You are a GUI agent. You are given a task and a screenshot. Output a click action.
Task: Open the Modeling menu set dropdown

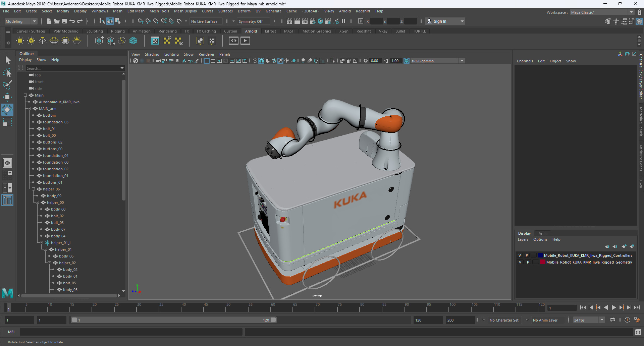tap(21, 21)
